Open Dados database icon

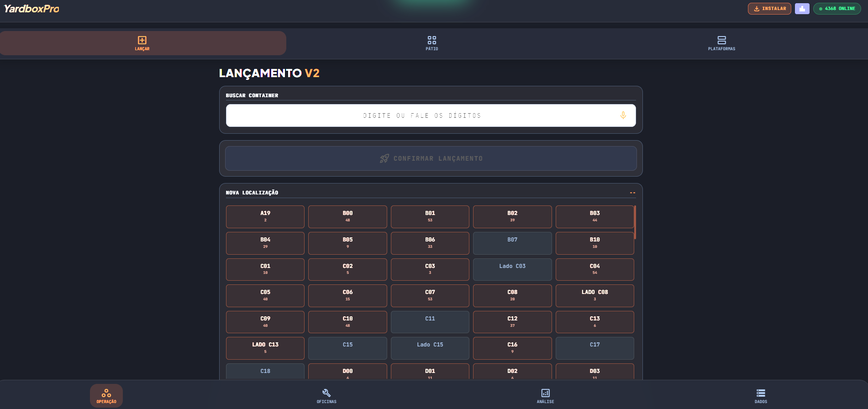point(761,395)
